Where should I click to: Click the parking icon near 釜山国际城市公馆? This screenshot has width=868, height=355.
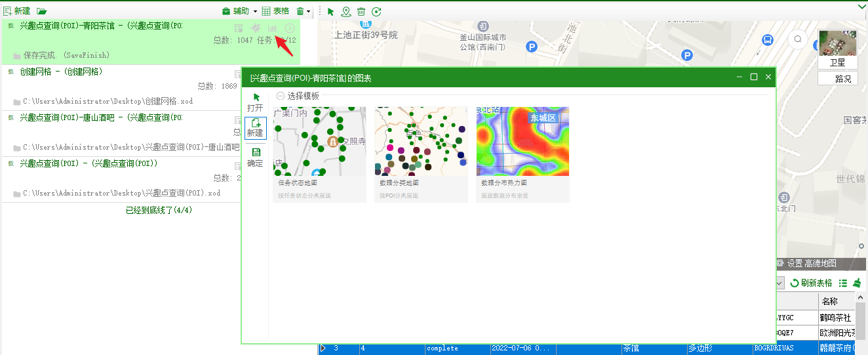click(x=532, y=47)
